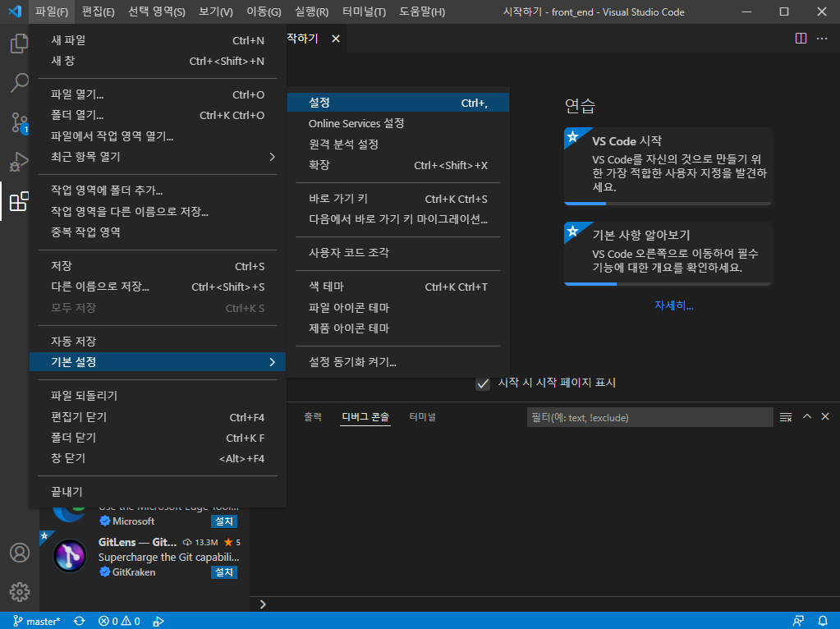Open Source Control view icon
This screenshot has width=840, height=629.
pyautogui.click(x=19, y=122)
